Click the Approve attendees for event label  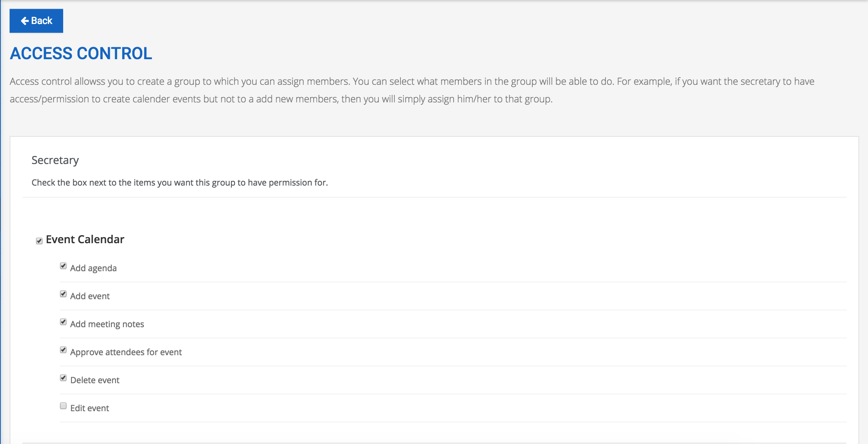[126, 352]
